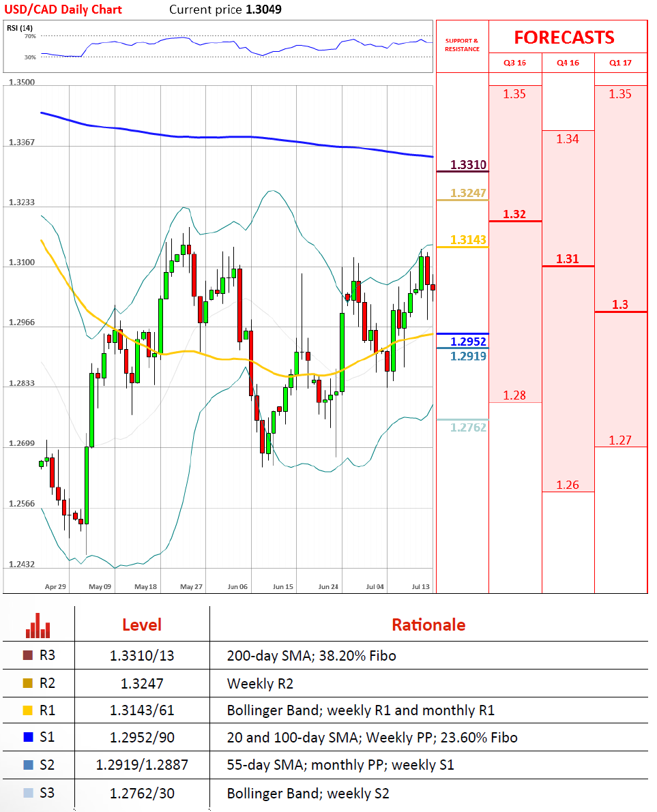Select the Q3 16 forecast column header

[x=514, y=63]
